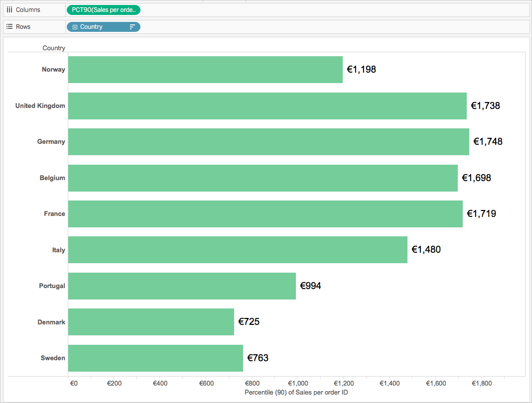Click the €200 axis tick label
This screenshot has height=403, width=532.
click(x=115, y=383)
